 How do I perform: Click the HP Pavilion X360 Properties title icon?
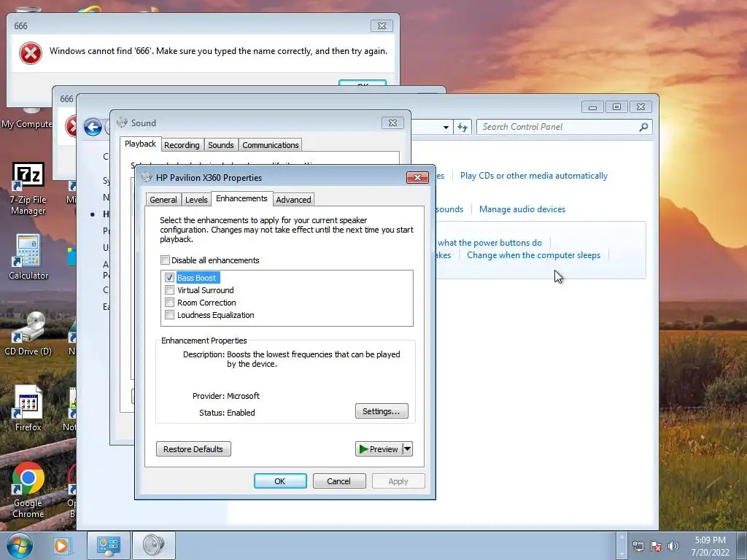pyautogui.click(x=146, y=177)
